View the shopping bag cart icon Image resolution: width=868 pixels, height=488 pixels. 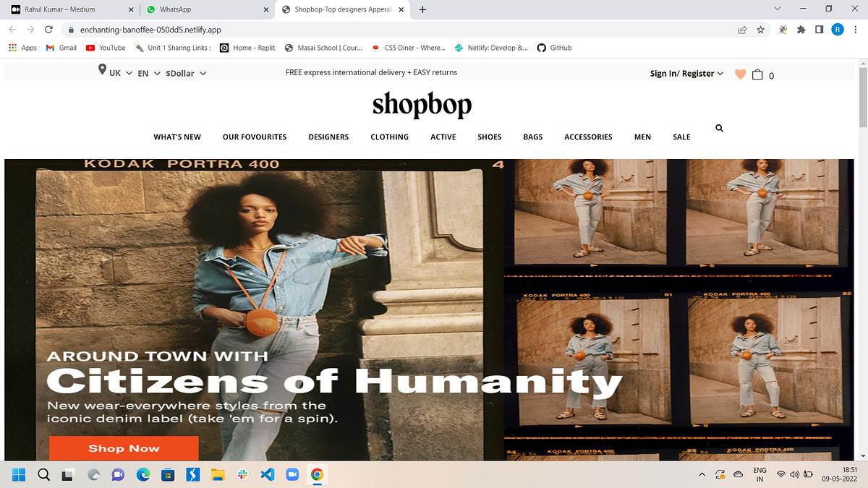coord(757,74)
